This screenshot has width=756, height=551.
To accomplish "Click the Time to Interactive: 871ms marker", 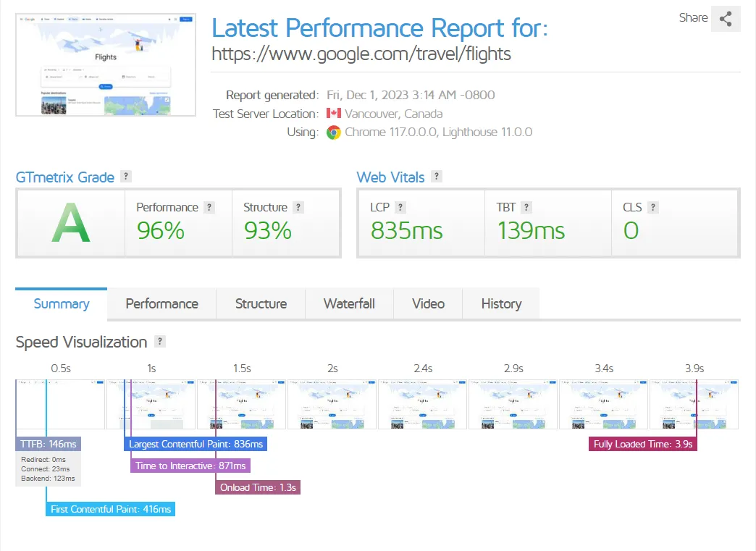I will [190, 466].
